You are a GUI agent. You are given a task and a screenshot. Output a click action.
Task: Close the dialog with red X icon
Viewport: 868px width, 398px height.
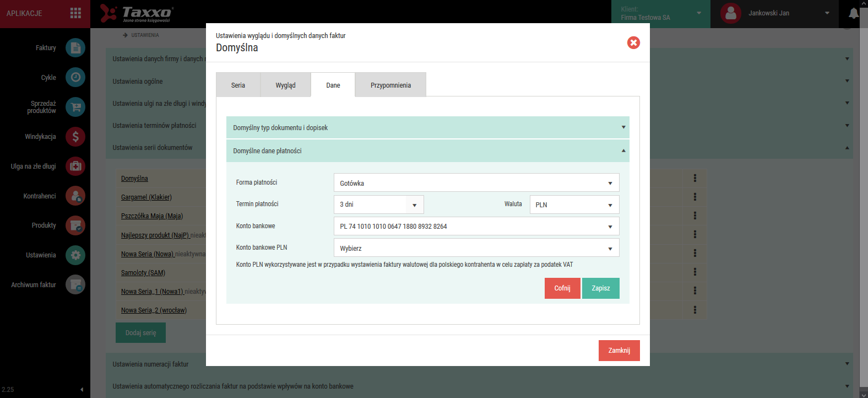point(633,42)
